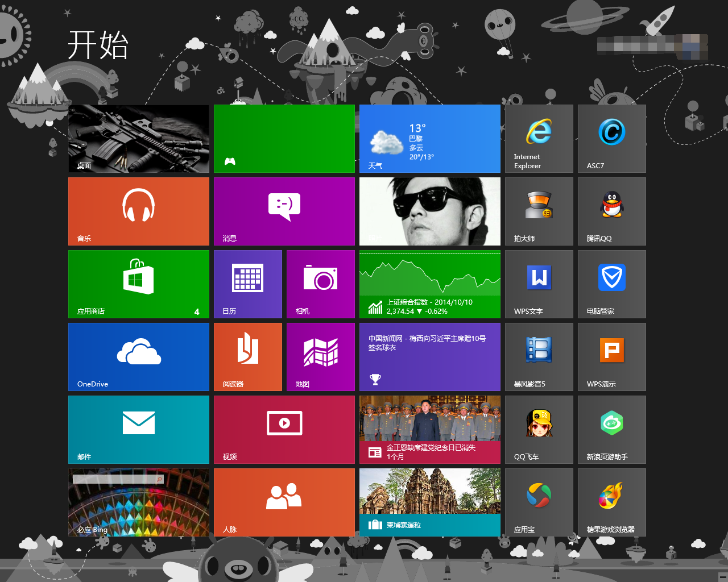Launch the ASC7 tile
The height and width of the screenshot is (582, 728).
[x=612, y=139]
